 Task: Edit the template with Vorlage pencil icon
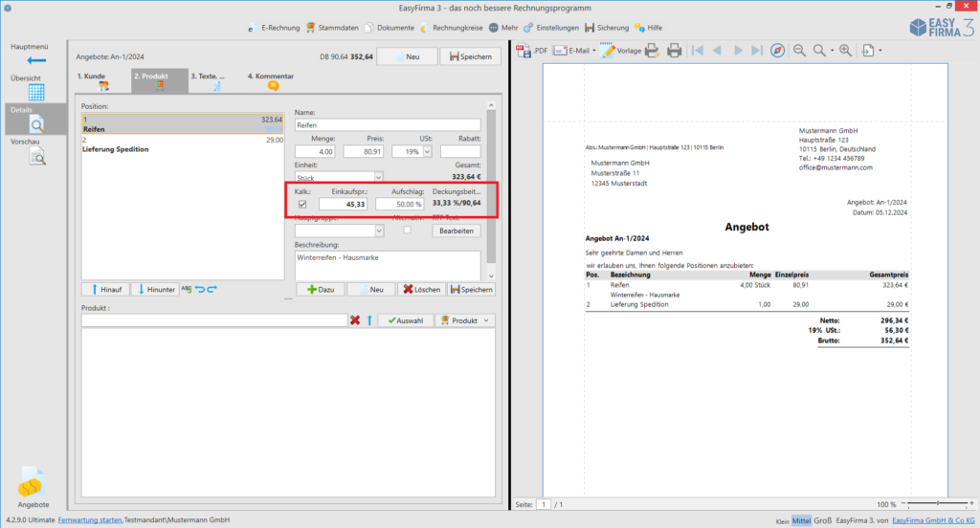tap(620, 51)
